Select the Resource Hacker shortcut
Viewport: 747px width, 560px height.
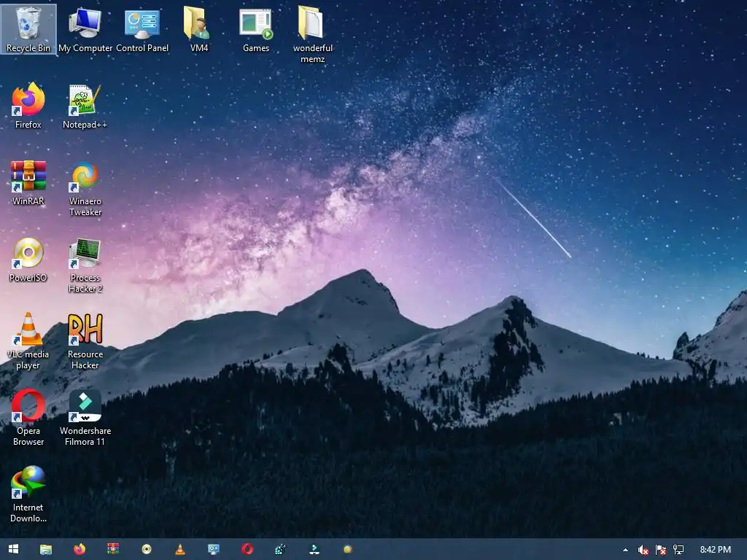point(85,341)
